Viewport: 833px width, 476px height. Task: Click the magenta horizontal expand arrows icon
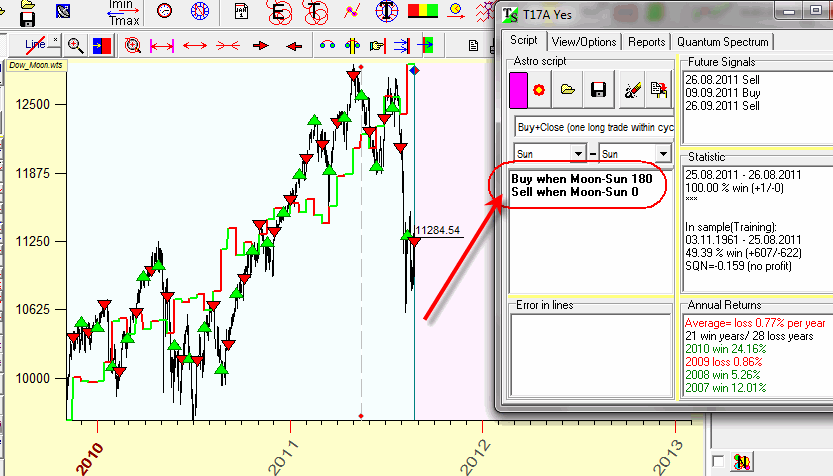coord(162,46)
